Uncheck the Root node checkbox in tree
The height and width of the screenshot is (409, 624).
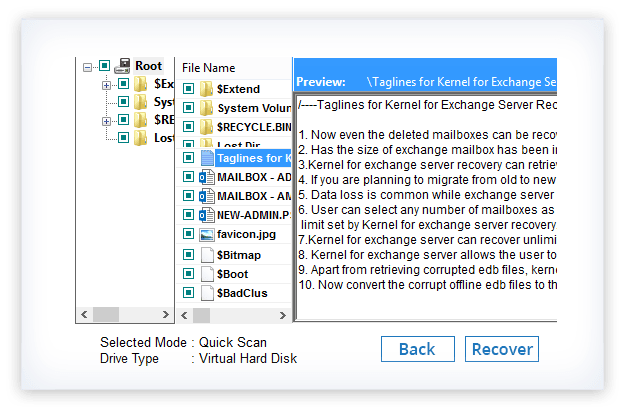click(104, 67)
